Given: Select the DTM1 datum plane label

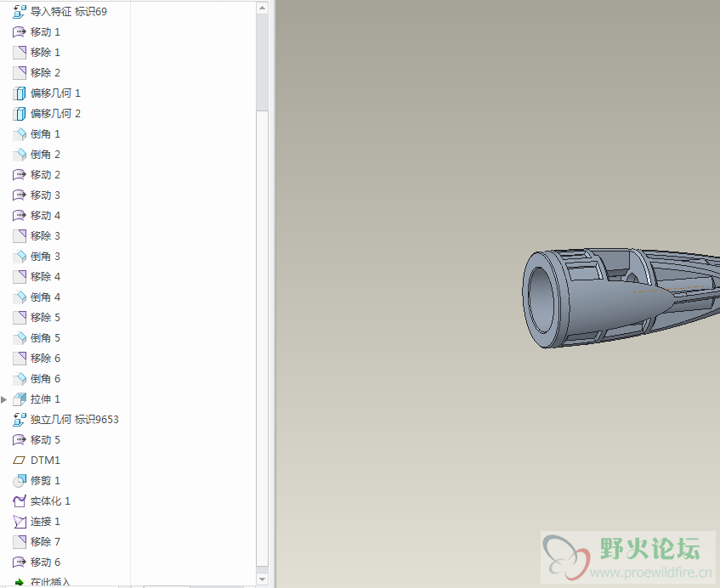Looking at the screenshot, I should coord(45,461).
